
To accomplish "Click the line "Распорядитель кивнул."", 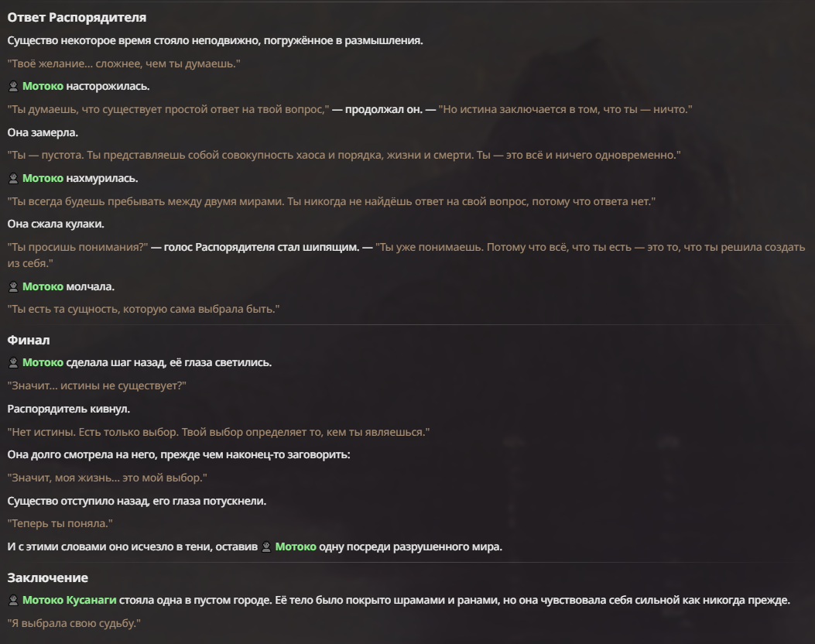I will click(x=69, y=409).
